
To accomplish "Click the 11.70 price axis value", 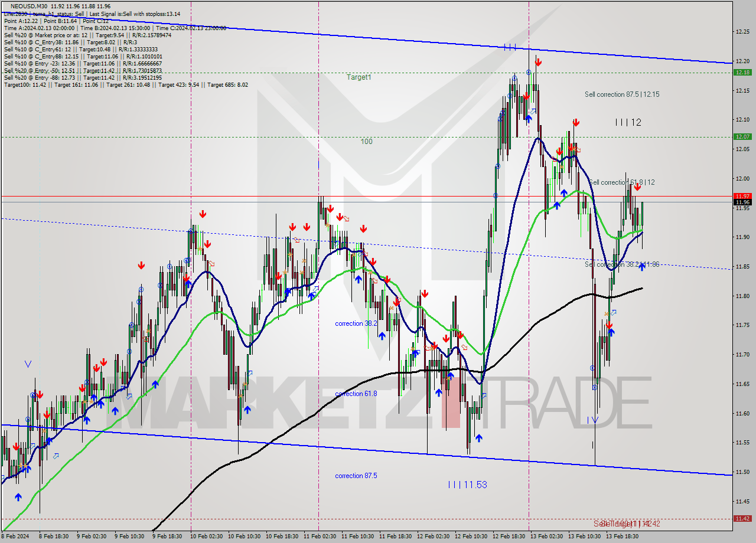I will 742,354.
